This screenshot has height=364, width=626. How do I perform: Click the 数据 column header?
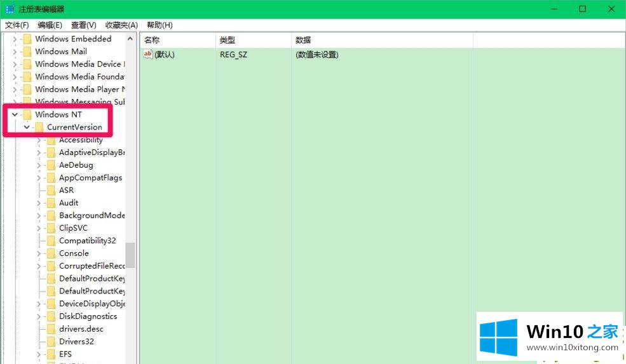tap(383, 40)
